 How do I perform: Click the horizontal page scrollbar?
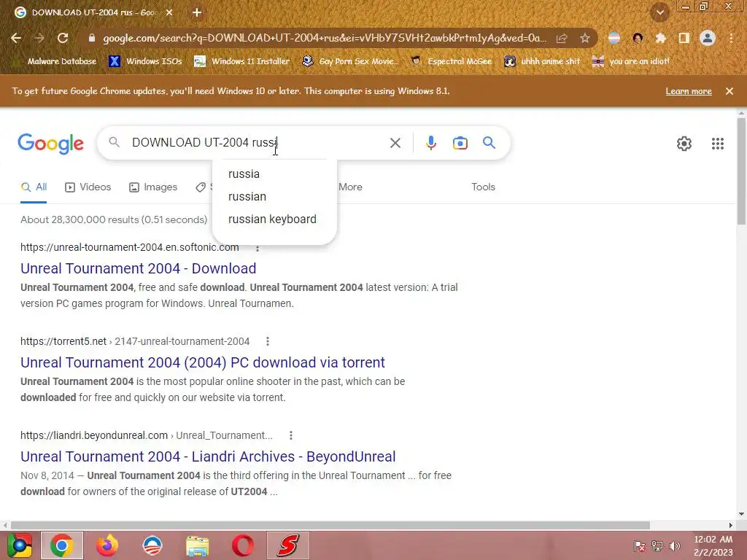point(330,525)
